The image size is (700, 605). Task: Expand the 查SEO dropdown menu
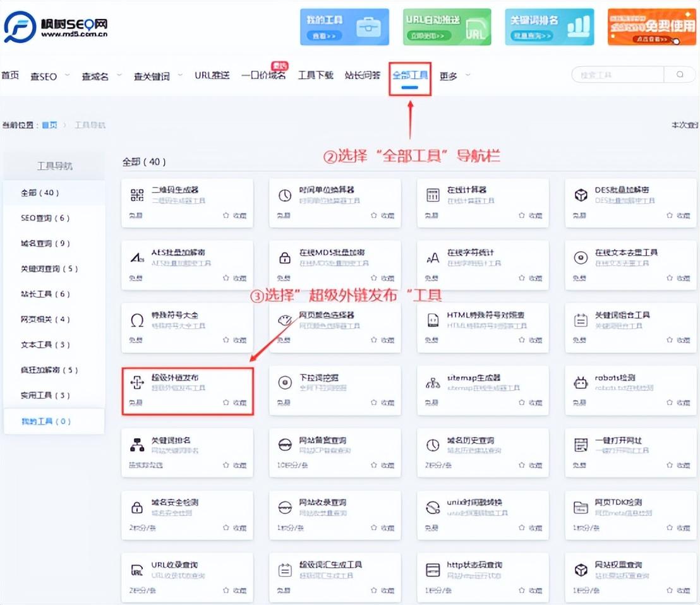click(67, 75)
